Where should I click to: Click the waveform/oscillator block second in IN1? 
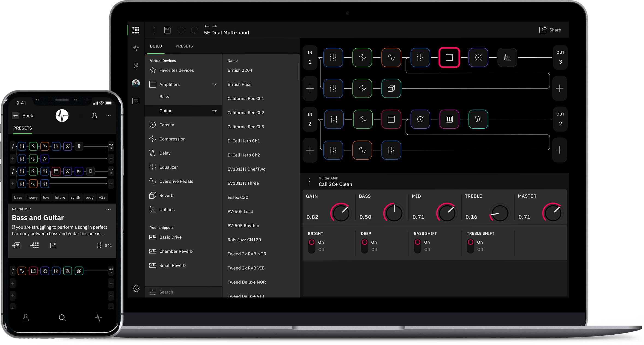point(363,57)
